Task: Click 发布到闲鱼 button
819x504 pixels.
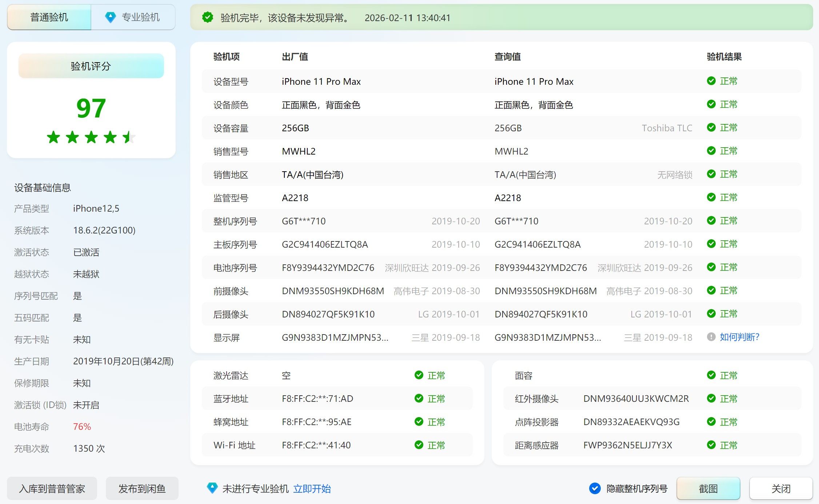Action: click(141, 488)
